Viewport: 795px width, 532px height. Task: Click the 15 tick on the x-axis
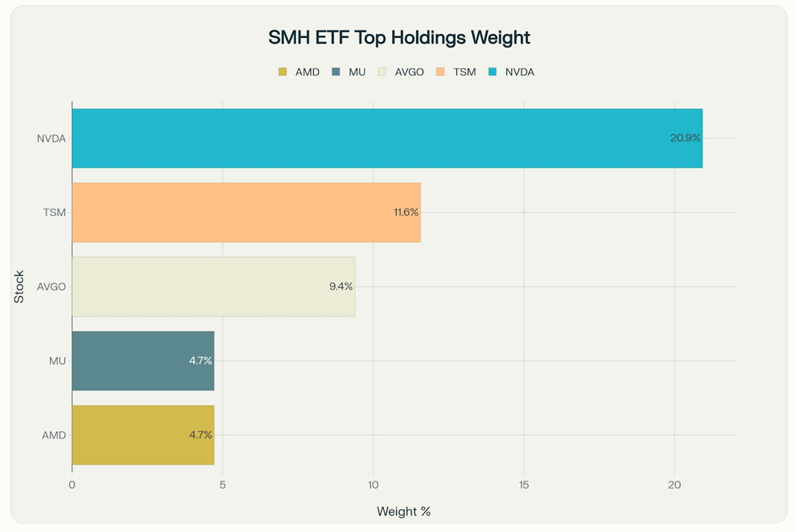pyautogui.click(x=524, y=485)
